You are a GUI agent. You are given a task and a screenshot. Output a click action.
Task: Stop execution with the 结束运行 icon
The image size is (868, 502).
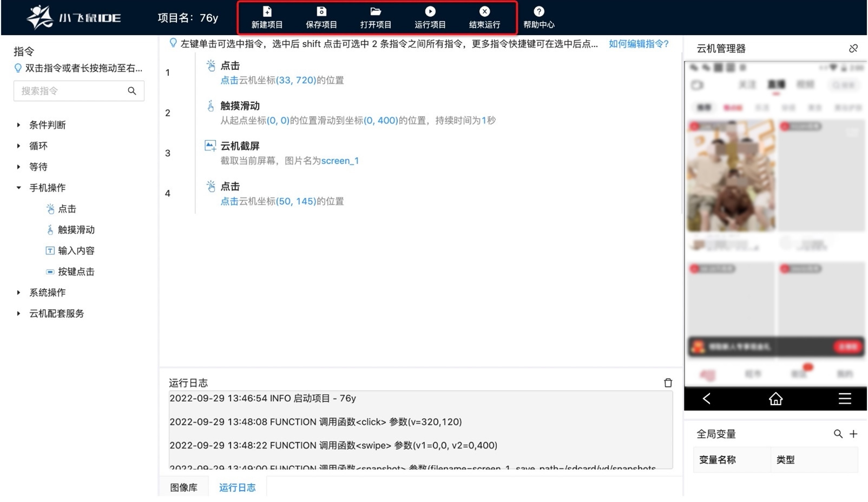click(484, 17)
